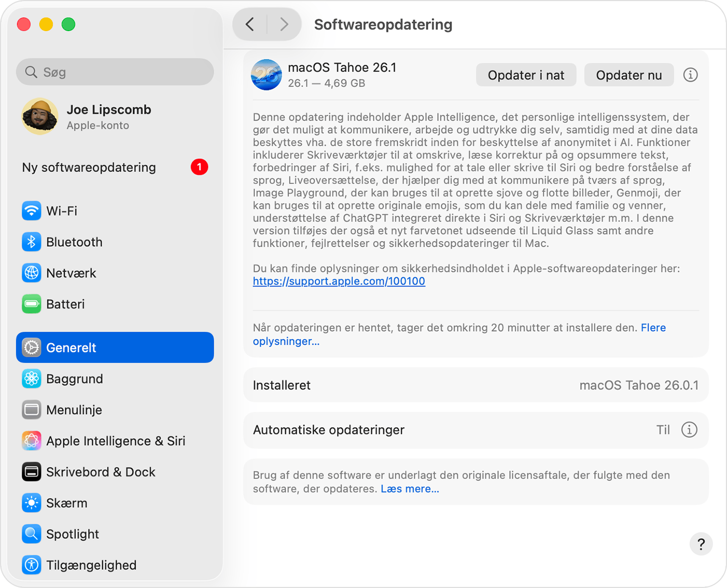Click the green zoom window button

68,24
